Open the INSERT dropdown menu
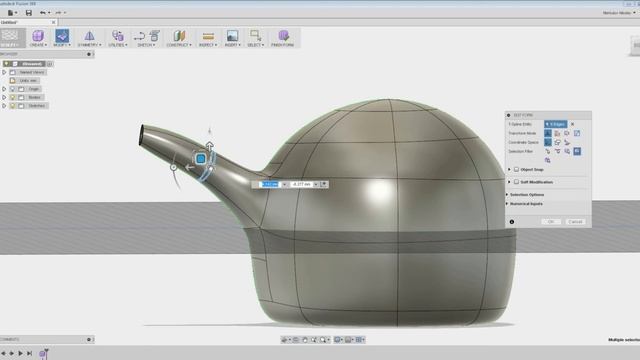 click(232, 45)
